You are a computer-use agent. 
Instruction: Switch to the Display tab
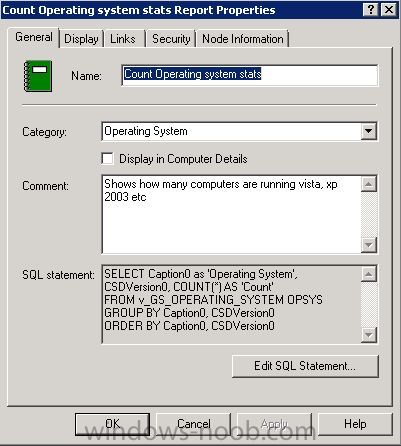[81, 39]
